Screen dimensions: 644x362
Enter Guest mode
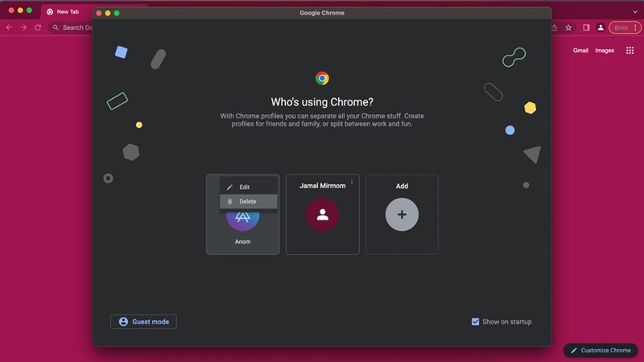click(144, 322)
